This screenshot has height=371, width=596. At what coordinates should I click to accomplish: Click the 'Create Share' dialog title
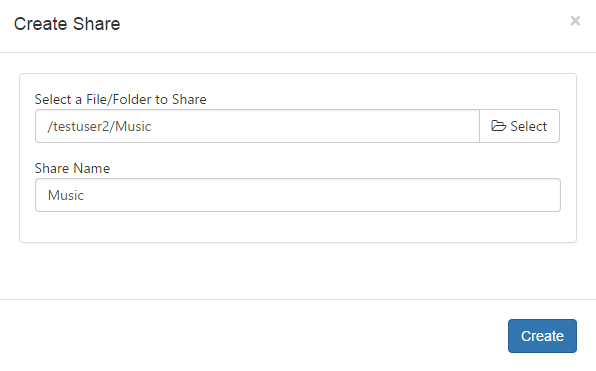click(67, 24)
